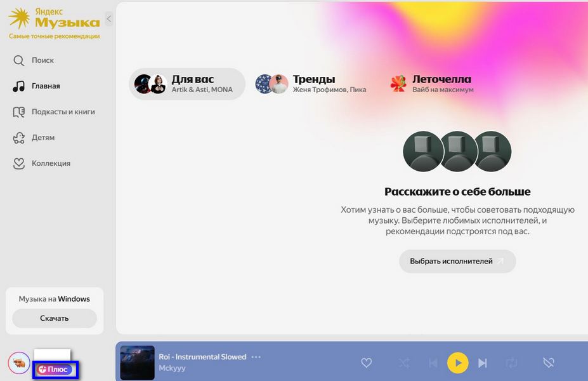The image size is (588, 381).
Task: Click Скачать for Music on Windows
Action: [55, 318]
